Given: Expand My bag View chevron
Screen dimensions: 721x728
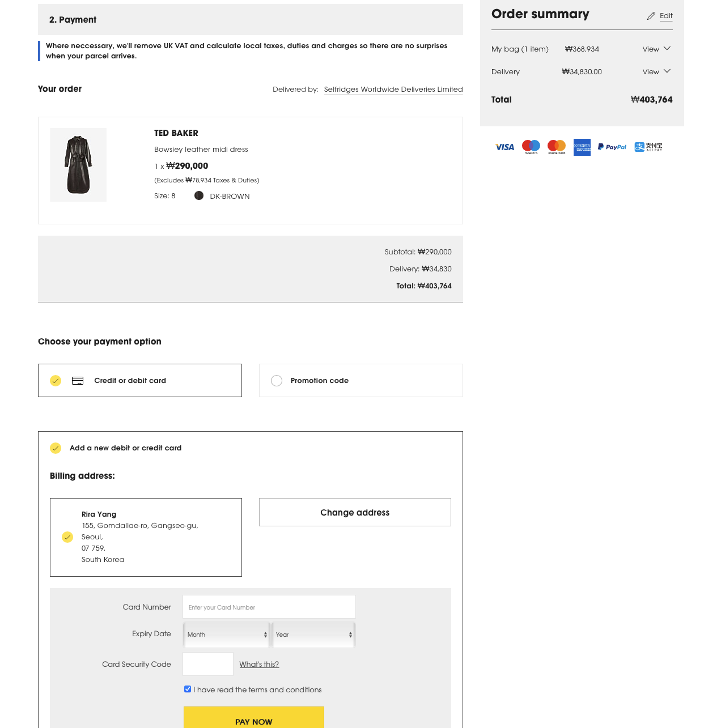Looking at the screenshot, I should (667, 49).
